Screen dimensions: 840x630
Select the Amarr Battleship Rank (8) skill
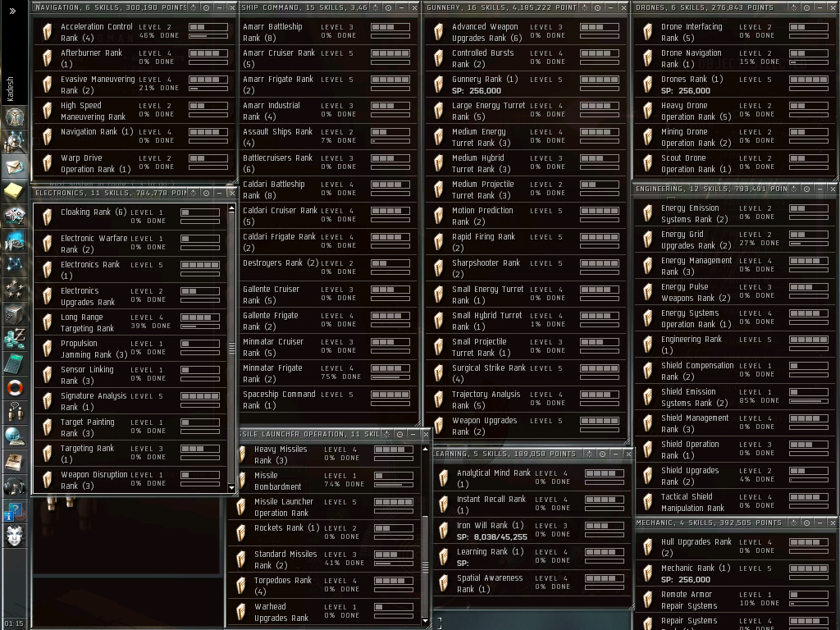[x=328, y=32]
